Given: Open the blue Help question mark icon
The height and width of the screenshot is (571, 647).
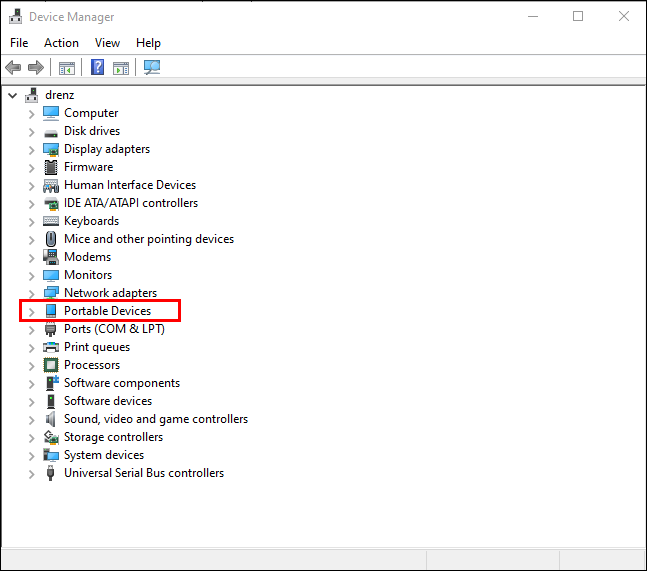Looking at the screenshot, I should [x=97, y=67].
